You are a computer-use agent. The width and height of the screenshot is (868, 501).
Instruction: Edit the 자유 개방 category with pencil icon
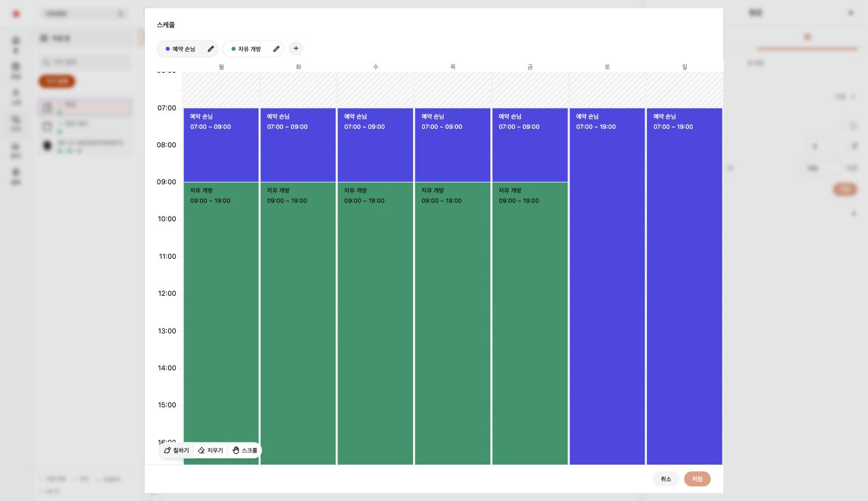276,49
